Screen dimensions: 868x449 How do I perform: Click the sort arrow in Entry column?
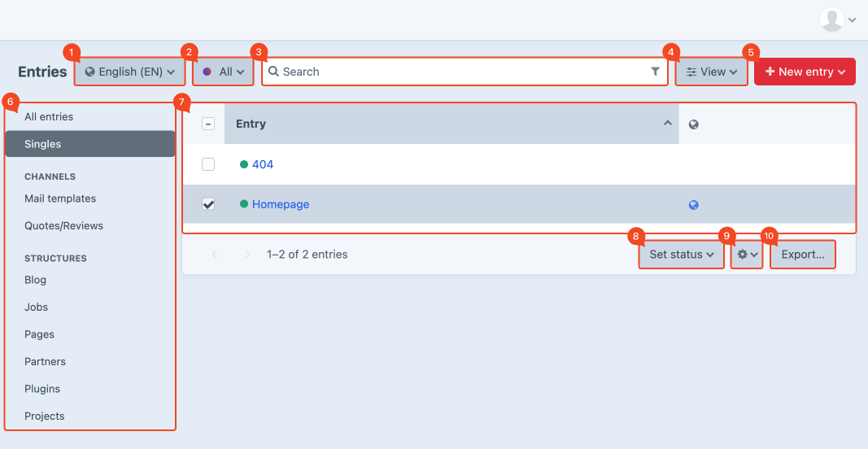coord(667,124)
